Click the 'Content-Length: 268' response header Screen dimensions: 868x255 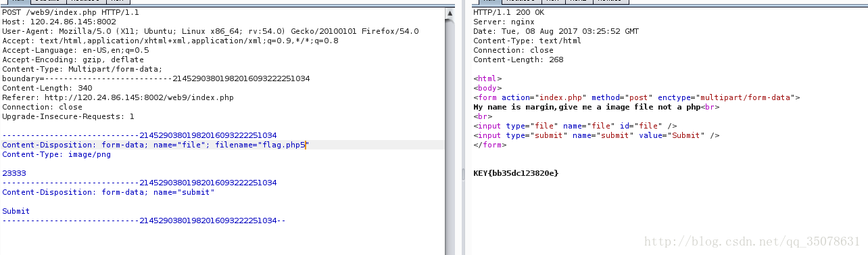tap(519, 60)
